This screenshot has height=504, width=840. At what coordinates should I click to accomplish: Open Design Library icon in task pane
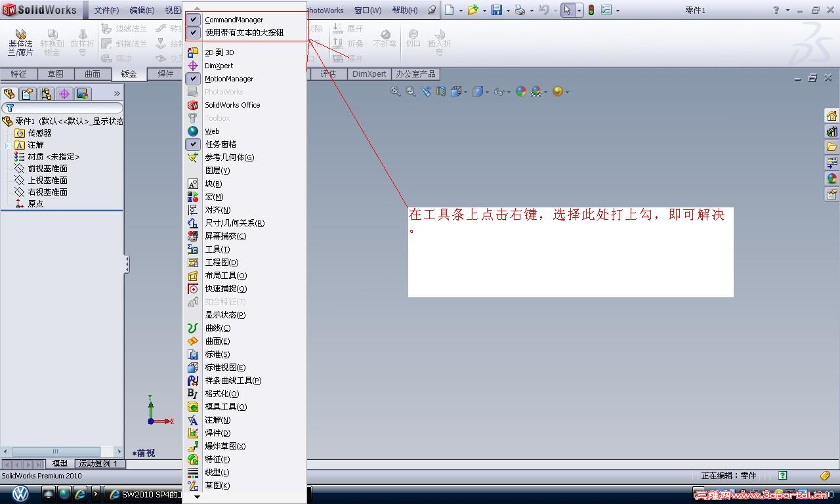point(831,132)
